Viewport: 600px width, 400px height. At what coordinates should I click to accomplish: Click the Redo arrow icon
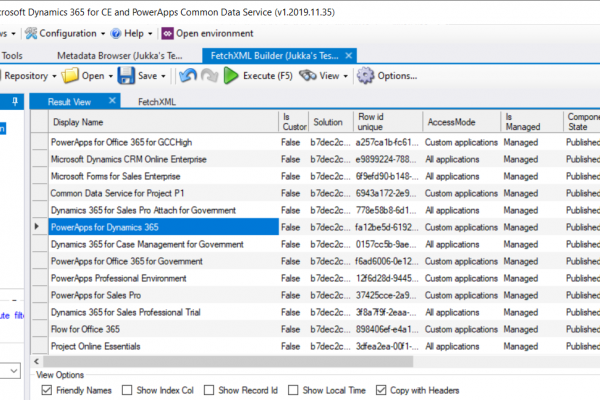[x=209, y=76]
